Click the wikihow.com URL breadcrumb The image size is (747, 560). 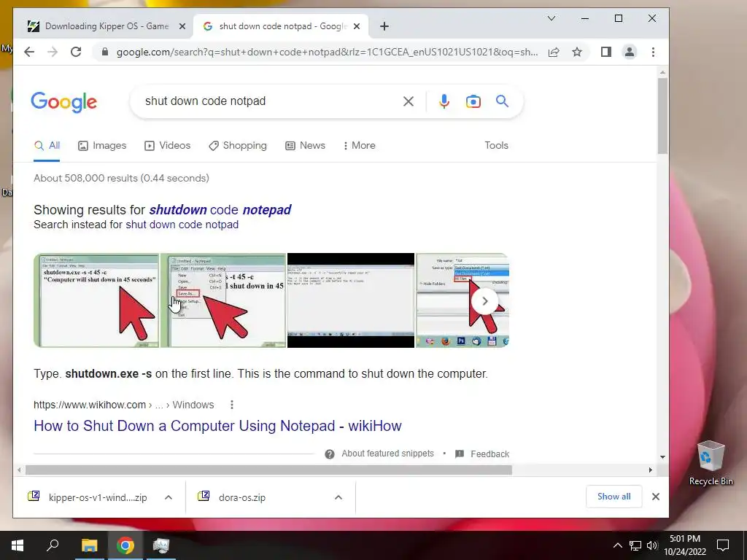[124, 405]
